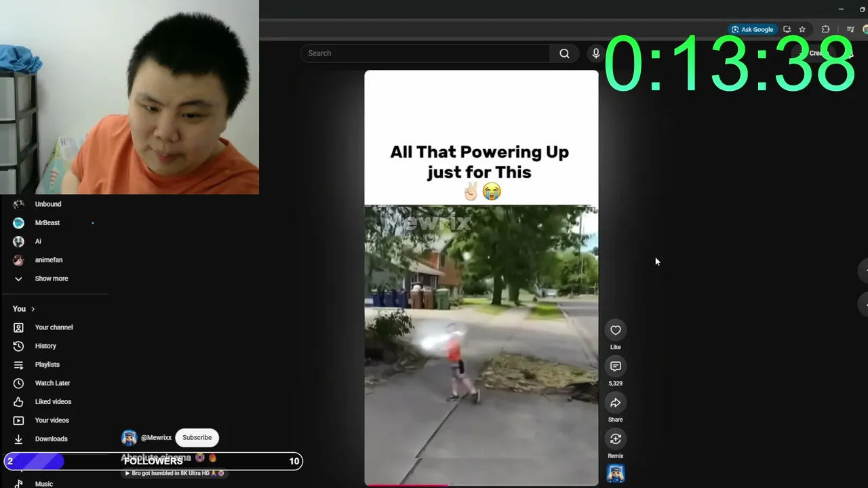
Task: Click the Watch Later clock icon
Action: [18, 384]
